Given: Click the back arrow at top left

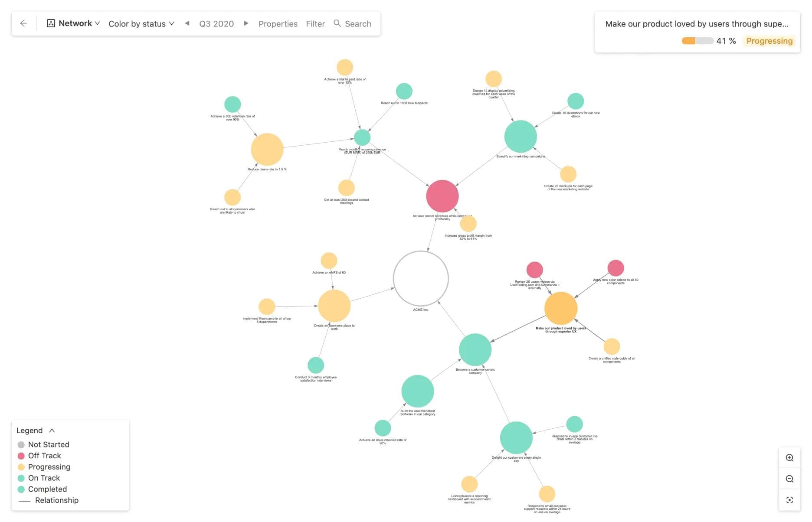Looking at the screenshot, I should (x=23, y=23).
